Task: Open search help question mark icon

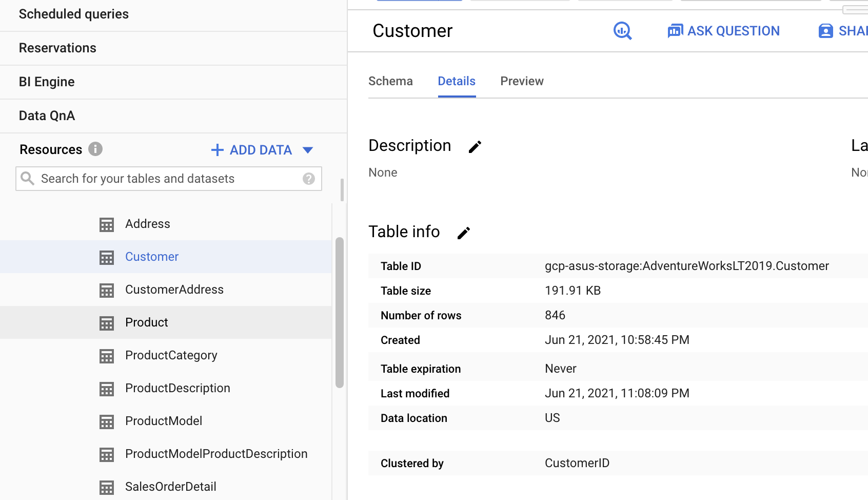Action: (x=308, y=179)
